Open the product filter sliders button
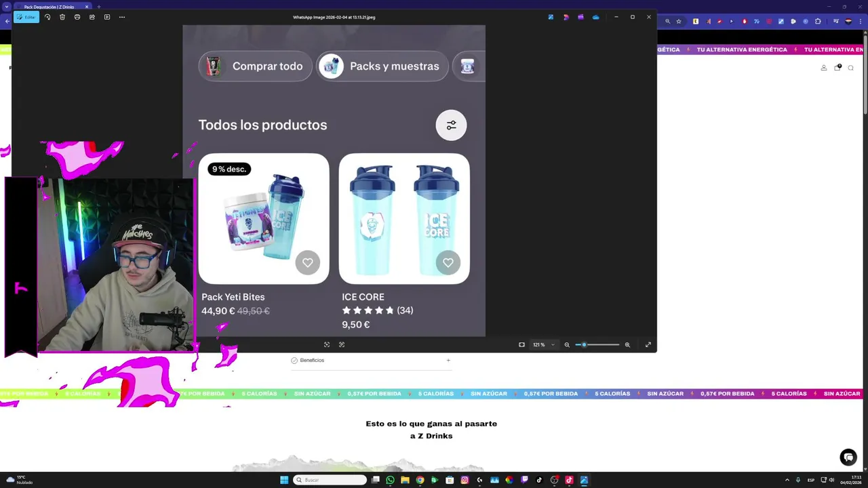The width and height of the screenshot is (868, 488). [x=451, y=125]
